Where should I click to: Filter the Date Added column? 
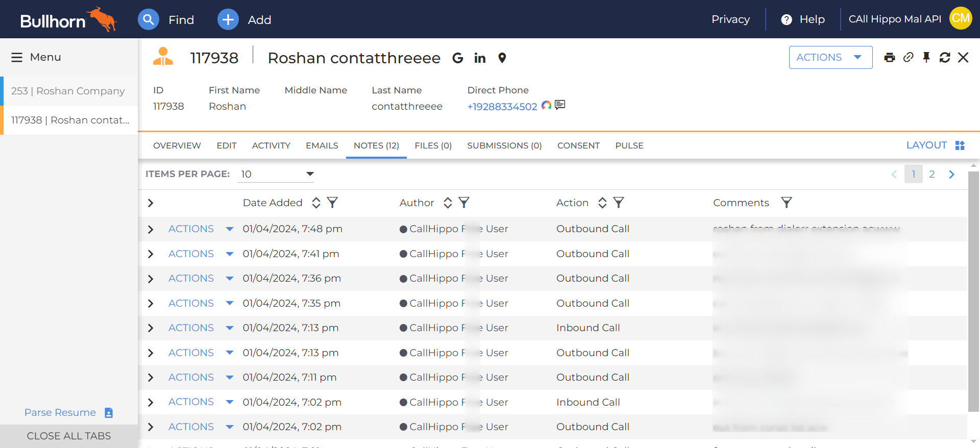click(x=332, y=203)
